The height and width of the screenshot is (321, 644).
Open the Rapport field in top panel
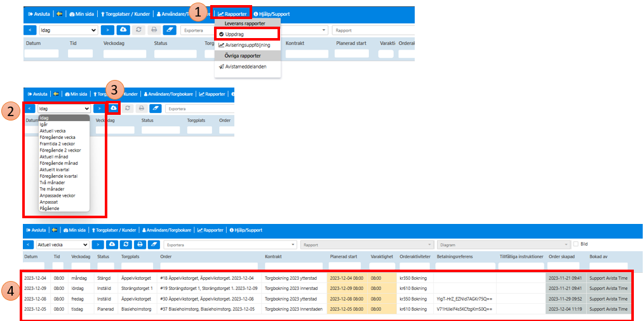[x=373, y=30]
